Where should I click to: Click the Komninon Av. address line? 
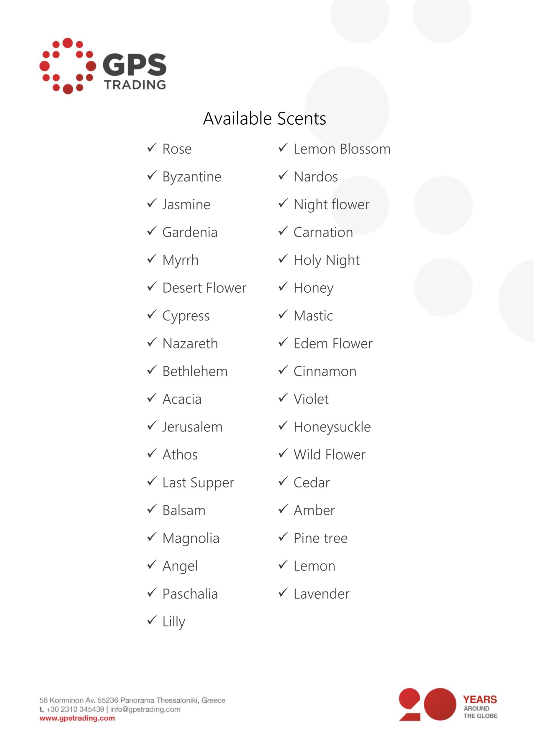132,700
